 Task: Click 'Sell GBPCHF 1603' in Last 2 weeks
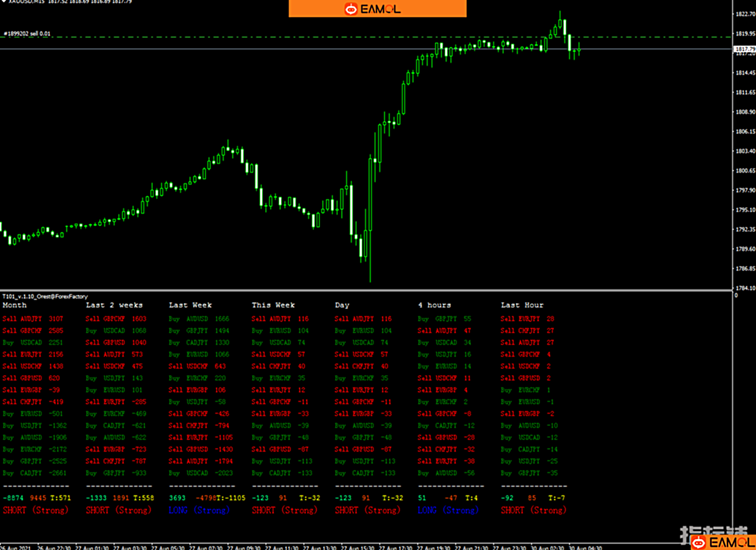[116, 319]
